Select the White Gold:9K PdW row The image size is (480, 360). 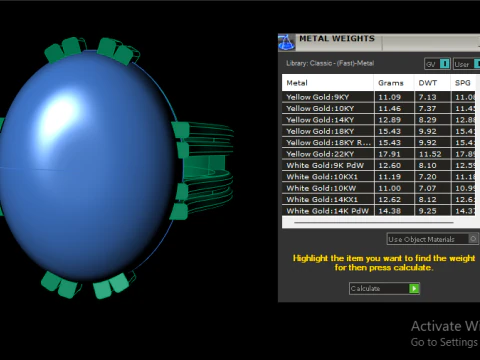(379, 165)
